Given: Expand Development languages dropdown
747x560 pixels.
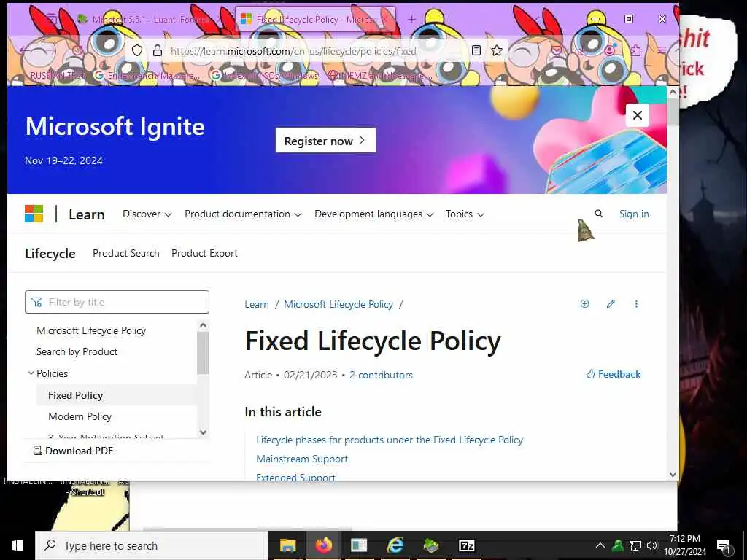Looking at the screenshot, I should [374, 214].
